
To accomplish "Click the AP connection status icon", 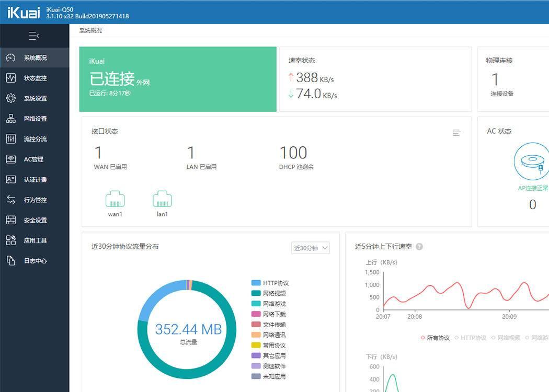I will coord(532,162).
